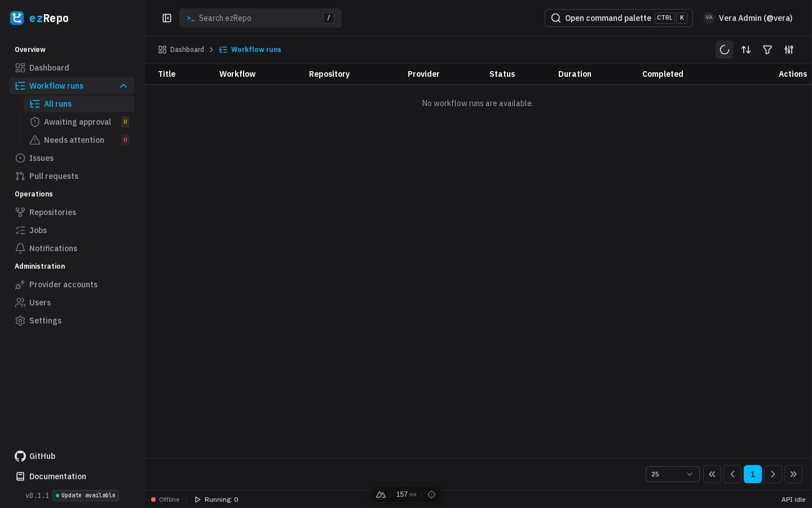The width and height of the screenshot is (812, 508).
Task: Click the Update available badge
Action: [86, 496]
